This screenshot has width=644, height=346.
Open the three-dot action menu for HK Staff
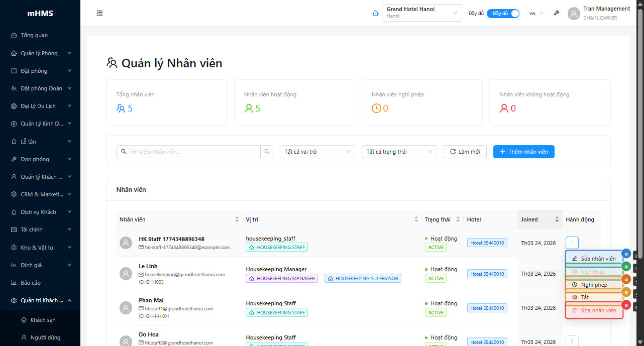point(572,243)
